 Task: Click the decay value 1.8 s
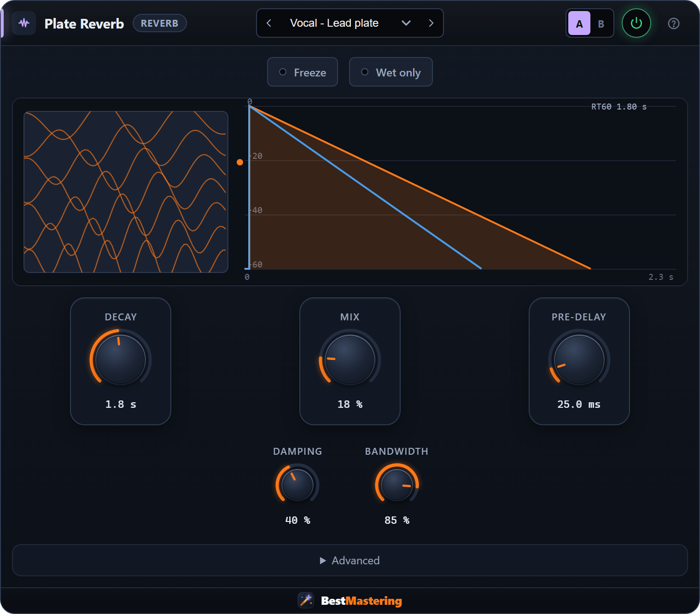coord(121,404)
